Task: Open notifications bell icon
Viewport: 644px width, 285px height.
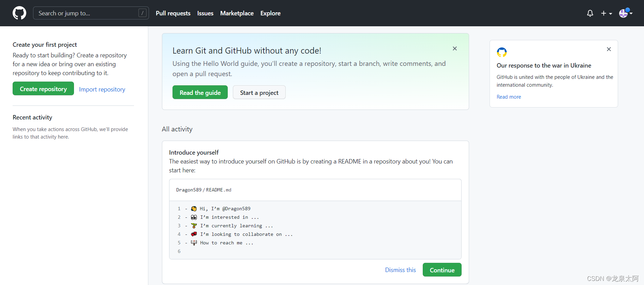Action: (590, 13)
